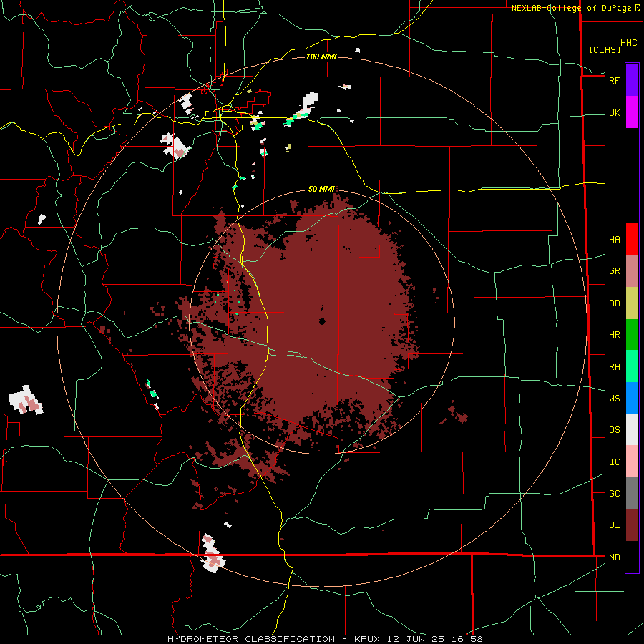Select the brown BI legend swatch
Image resolution: width=644 pixels, height=644 pixels.
(x=632, y=525)
